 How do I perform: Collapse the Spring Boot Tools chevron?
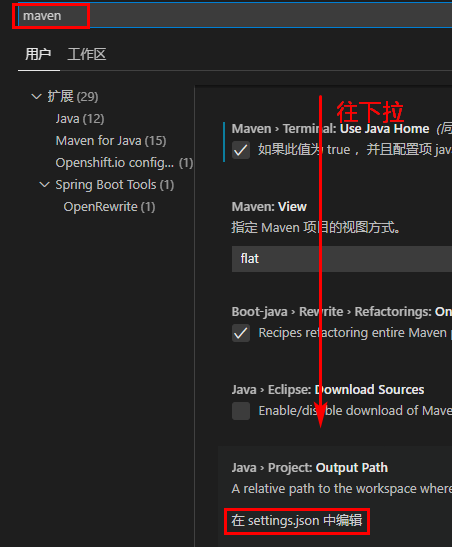(44, 185)
